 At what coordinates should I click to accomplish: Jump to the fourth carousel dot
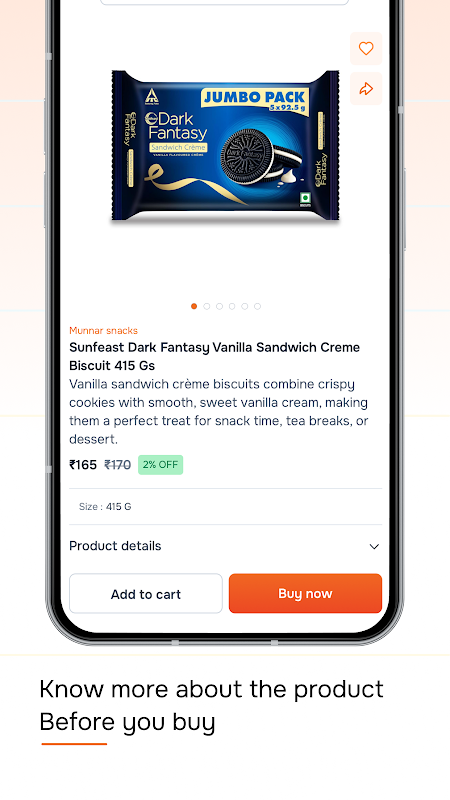[x=232, y=306]
